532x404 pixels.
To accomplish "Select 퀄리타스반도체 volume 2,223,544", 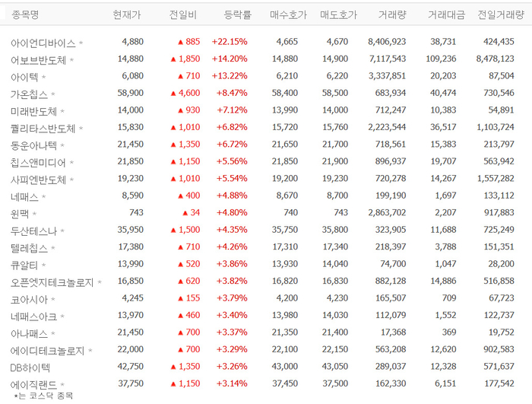I will coord(387,127).
